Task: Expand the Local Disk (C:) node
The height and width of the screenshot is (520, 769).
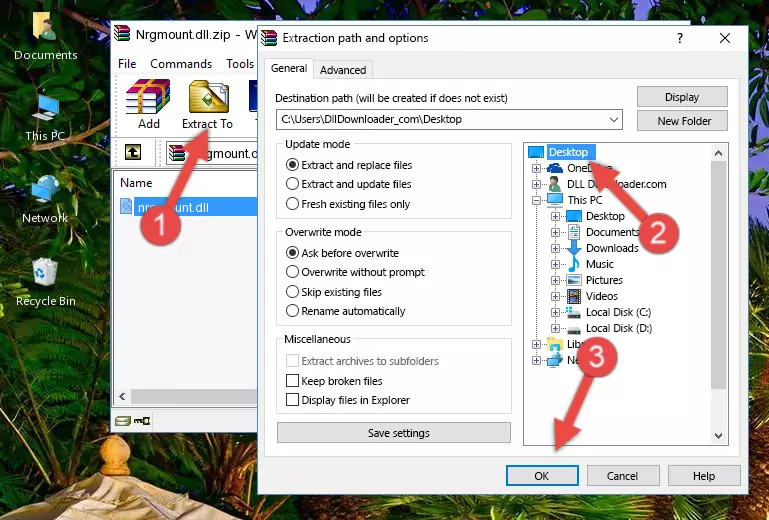Action: pyautogui.click(x=555, y=312)
